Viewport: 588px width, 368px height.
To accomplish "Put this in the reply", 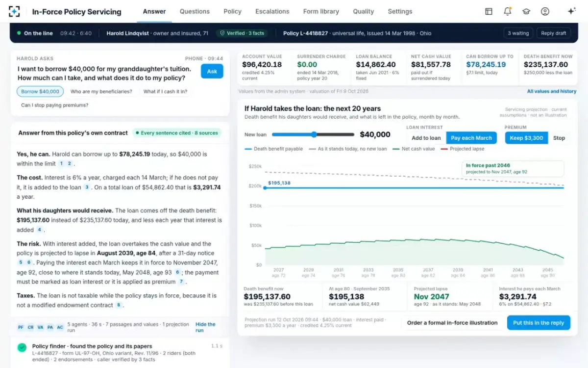I will [x=539, y=323].
